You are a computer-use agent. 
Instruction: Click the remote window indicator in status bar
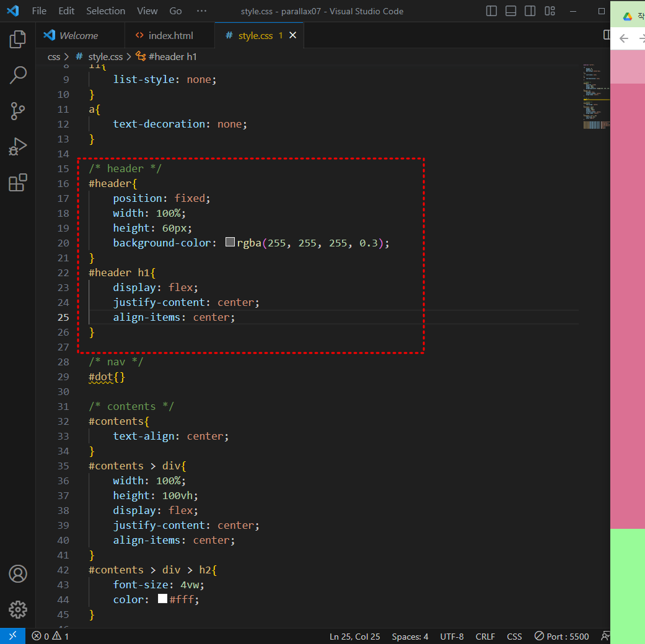(13, 636)
